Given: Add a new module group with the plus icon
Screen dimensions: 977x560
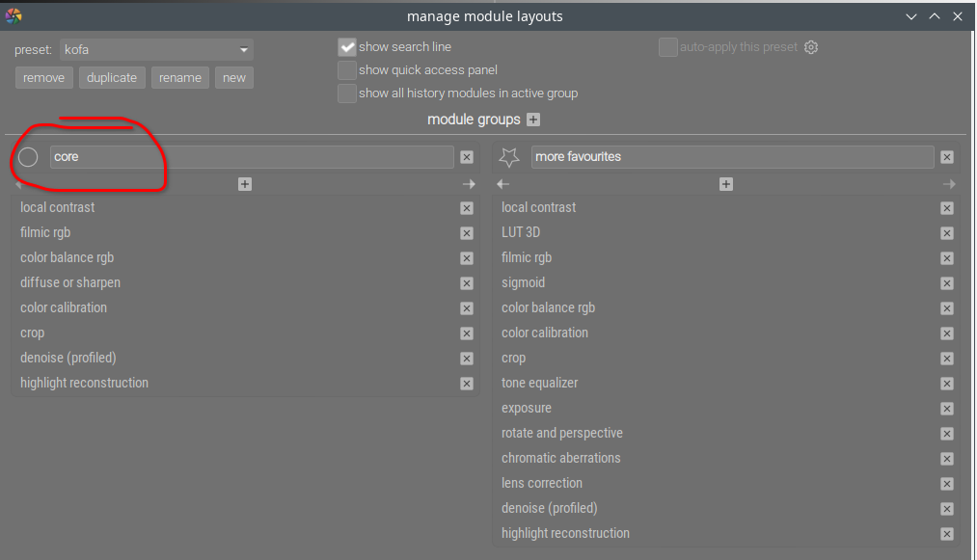Looking at the screenshot, I should click(533, 120).
